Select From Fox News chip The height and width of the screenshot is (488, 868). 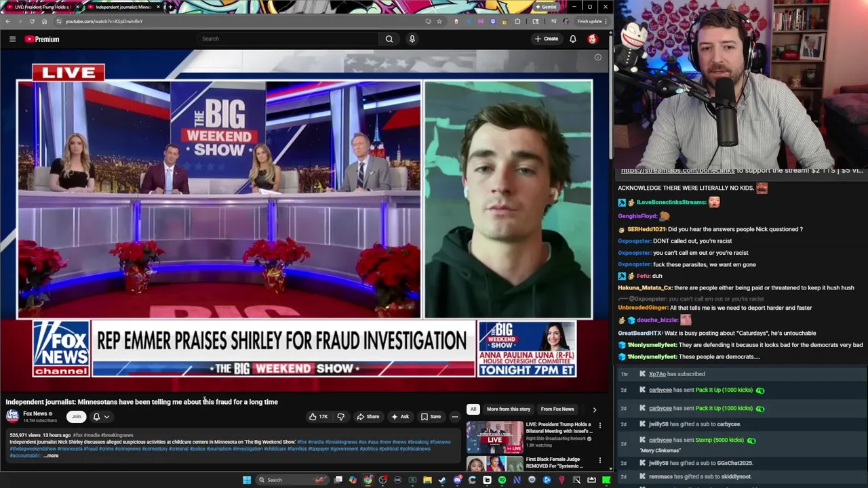click(557, 409)
